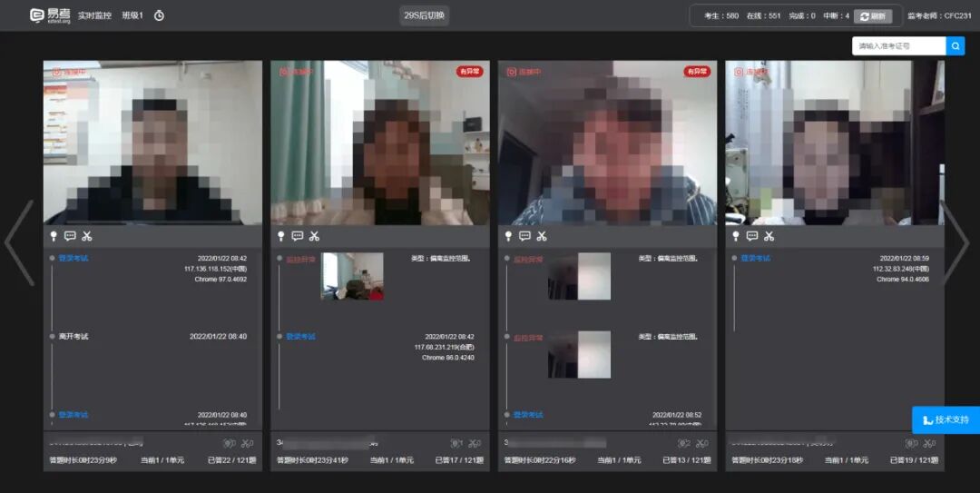Click the 易考 logo in the header
Screen dimensions: 980x493
50,15
